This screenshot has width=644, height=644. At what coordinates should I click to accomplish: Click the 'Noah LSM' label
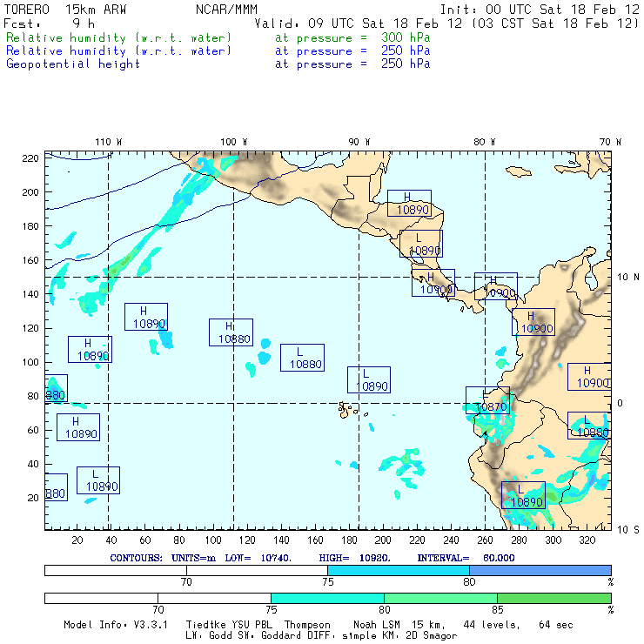click(x=377, y=625)
